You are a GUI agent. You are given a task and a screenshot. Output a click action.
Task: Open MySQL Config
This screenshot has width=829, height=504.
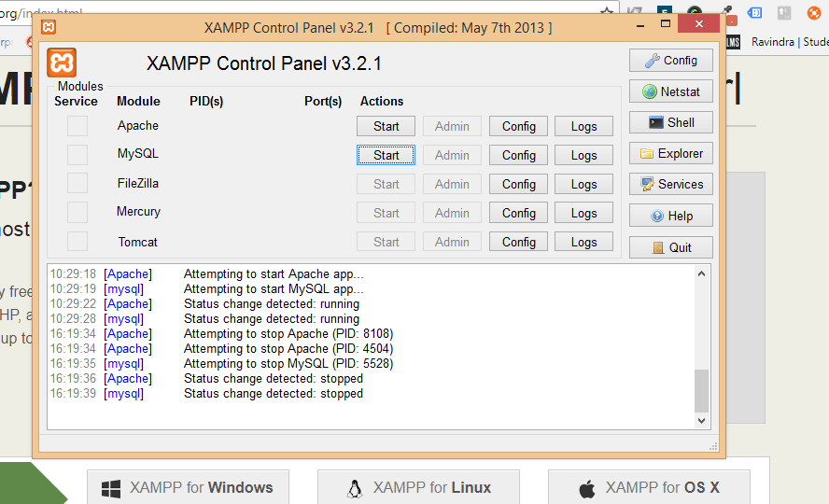(518, 155)
